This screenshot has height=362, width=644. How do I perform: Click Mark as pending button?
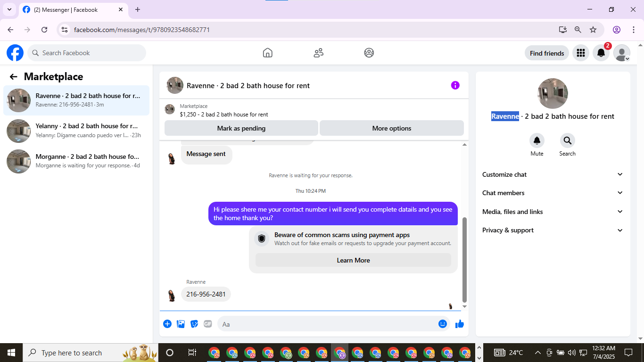241,128
